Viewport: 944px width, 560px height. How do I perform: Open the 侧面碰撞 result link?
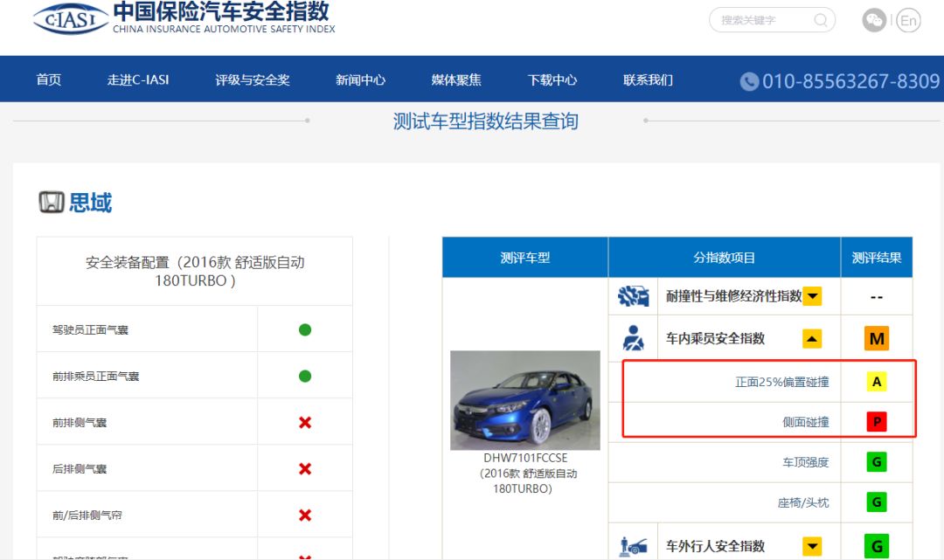(805, 422)
